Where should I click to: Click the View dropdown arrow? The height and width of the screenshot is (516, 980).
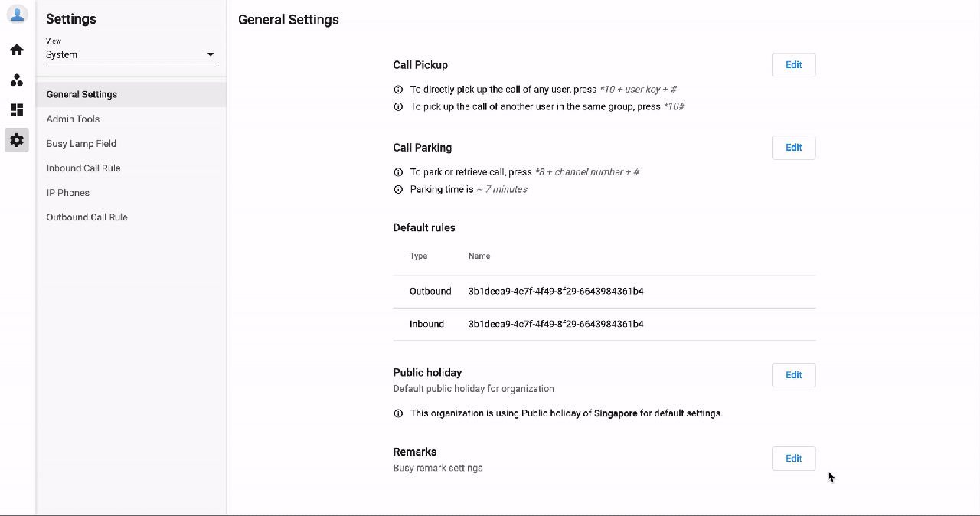pyautogui.click(x=211, y=55)
